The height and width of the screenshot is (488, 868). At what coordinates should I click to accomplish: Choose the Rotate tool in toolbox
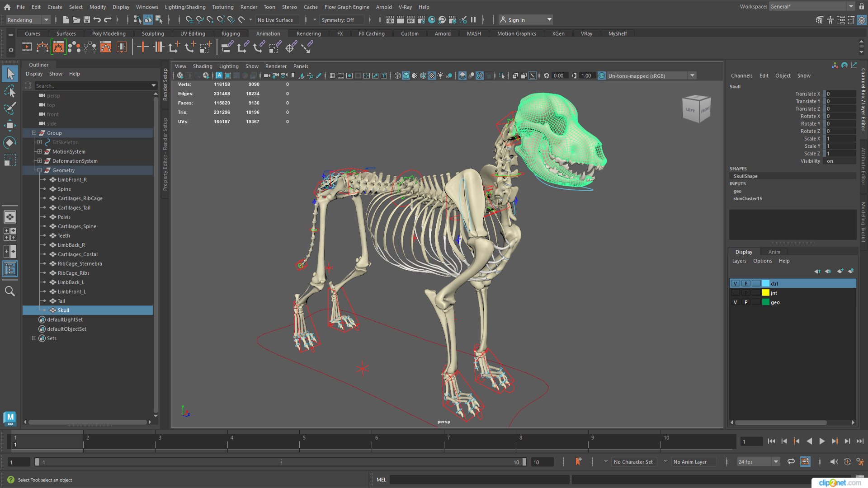[x=10, y=143]
